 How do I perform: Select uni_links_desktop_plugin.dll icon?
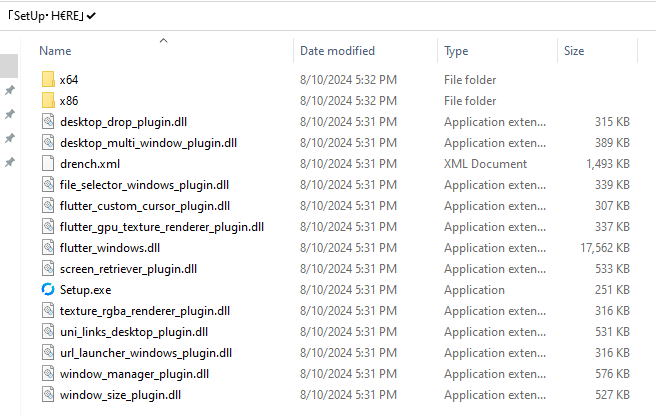(x=48, y=331)
